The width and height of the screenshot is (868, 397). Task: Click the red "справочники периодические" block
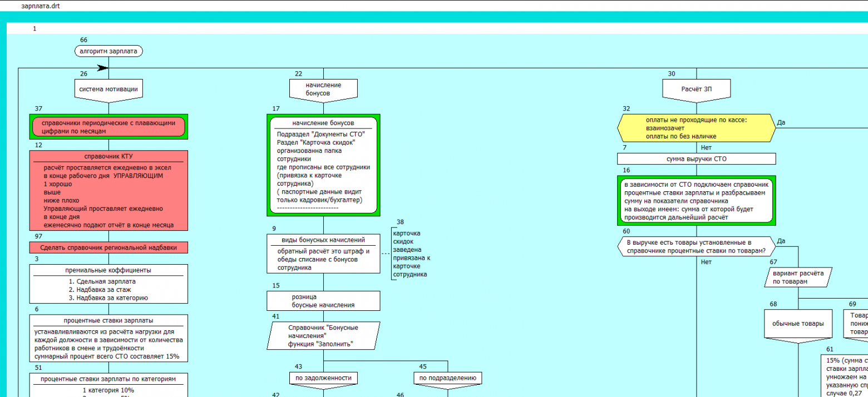[108, 127]
